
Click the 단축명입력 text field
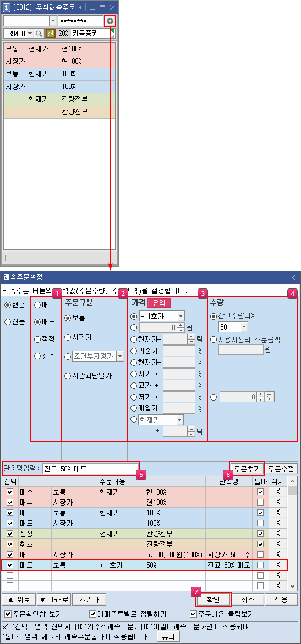click(x=90, y=469)
